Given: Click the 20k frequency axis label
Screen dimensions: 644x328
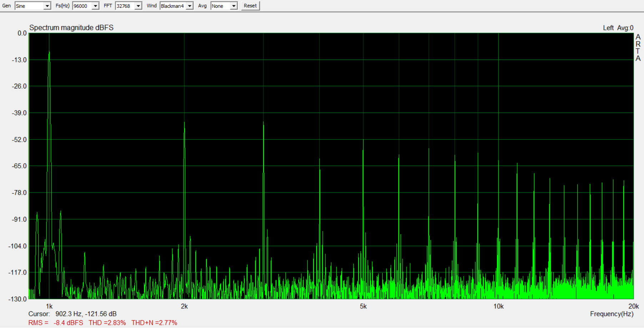Looking at the screenshot, I should tap(634, 306).
